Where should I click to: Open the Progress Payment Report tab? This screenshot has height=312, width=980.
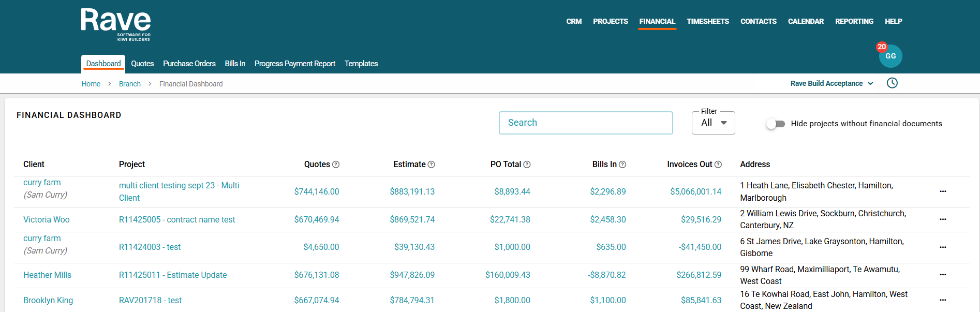[294, 64]
